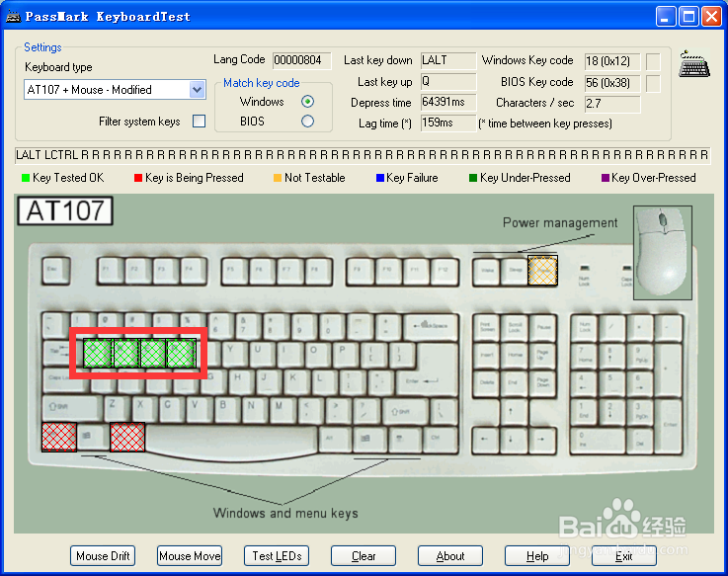The width and height of the screenshot is (728, 576).
Task: Click the Lang Code field showing 00000804
Action: click(x=302, y=60)
